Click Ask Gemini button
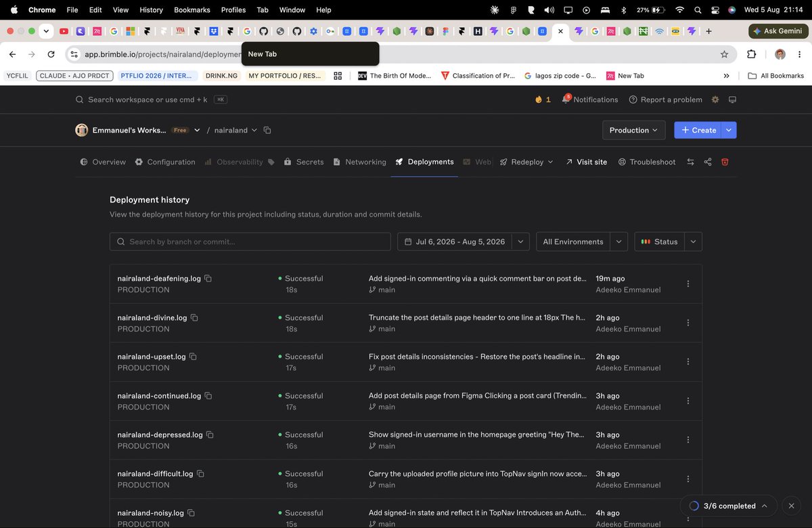Viewport: 812px width, 528px height. [x=777, y=31]
